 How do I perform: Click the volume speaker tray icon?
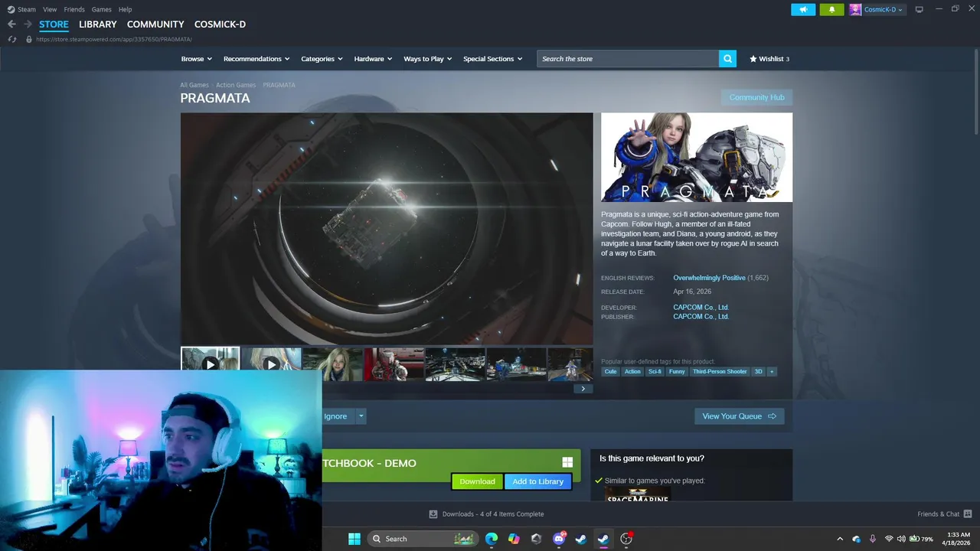(901, 539)
